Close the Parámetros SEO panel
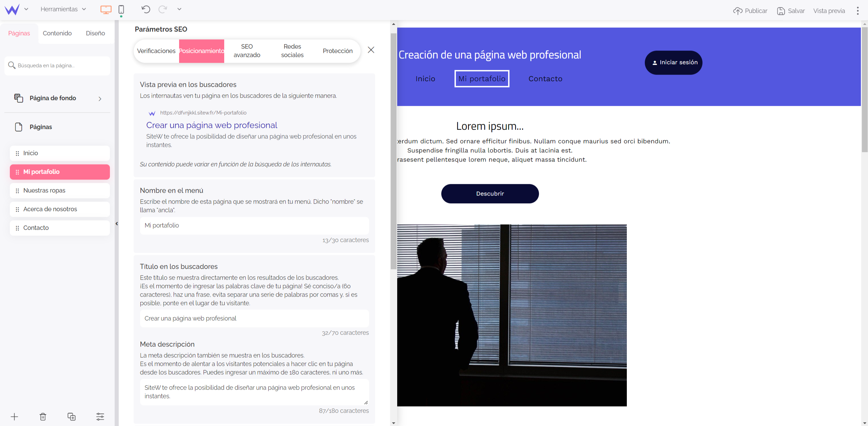 (371, 50)
